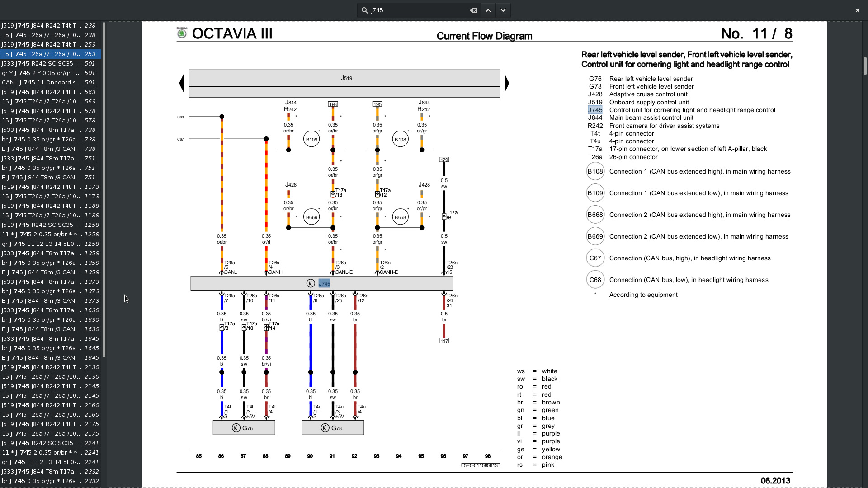
Task: Click right black arrow beside J519
Action: coord(507,83)
